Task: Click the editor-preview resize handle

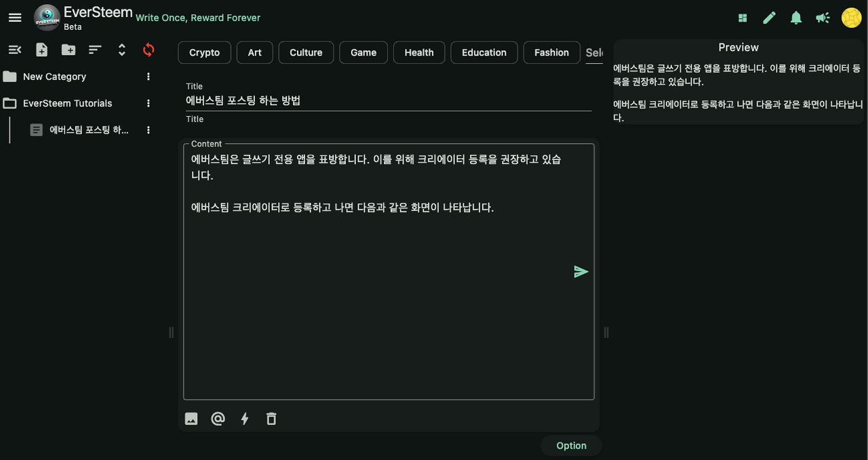Action: point(606,332)
